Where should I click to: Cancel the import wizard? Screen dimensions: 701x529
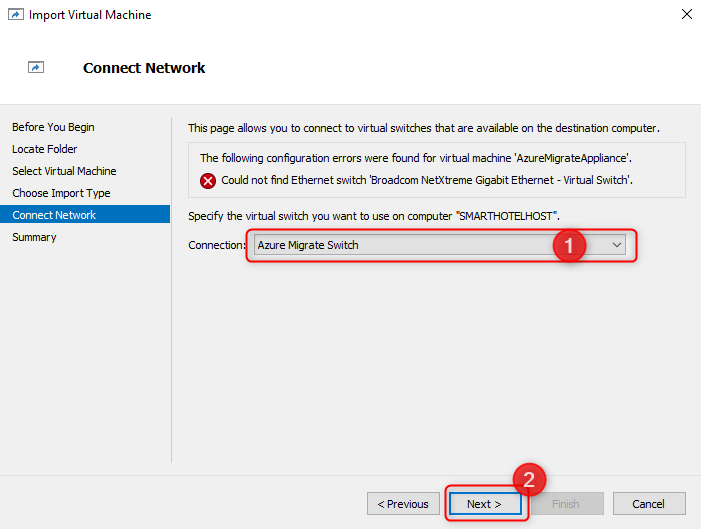tap(649, 504)
